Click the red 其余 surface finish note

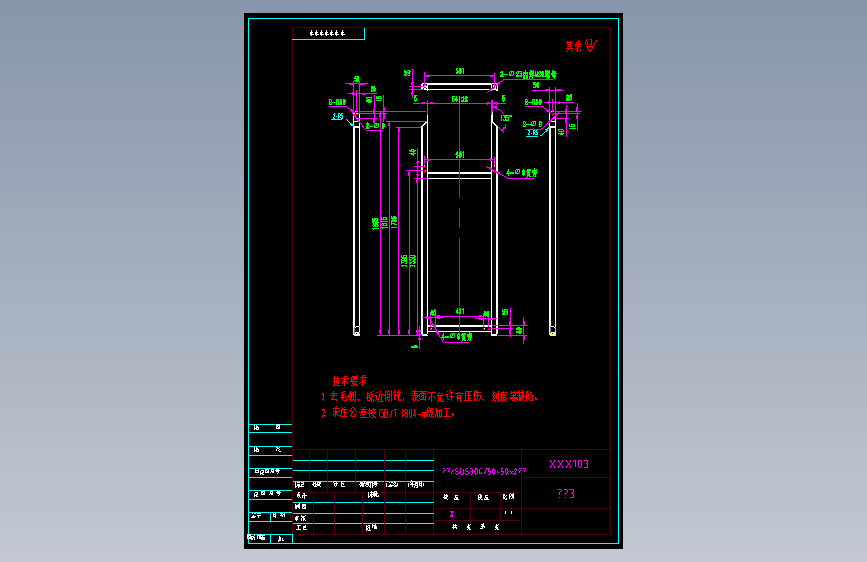point(581,46)
